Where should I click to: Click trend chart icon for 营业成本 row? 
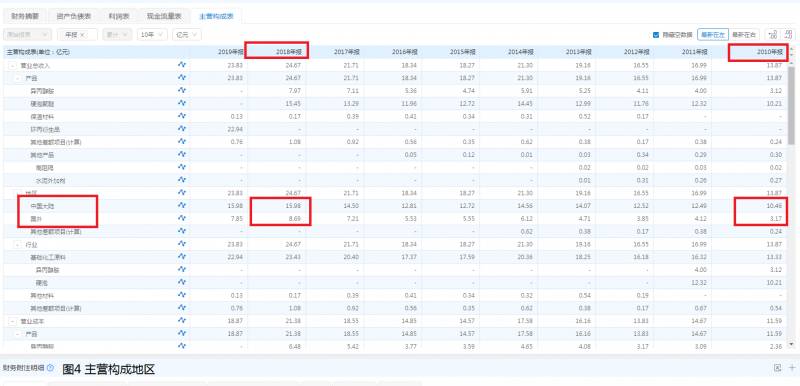tap(182, 321)
